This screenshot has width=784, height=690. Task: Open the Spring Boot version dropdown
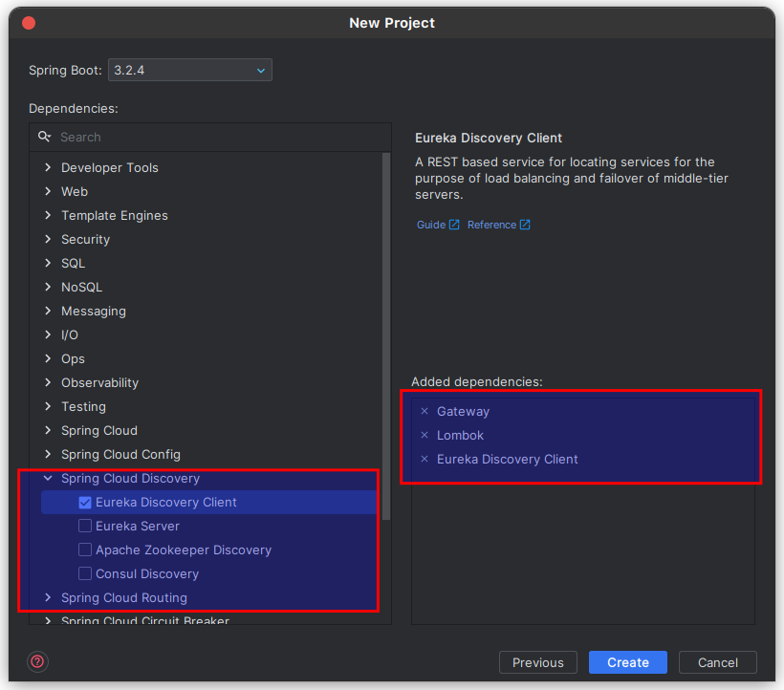[190, 70]
